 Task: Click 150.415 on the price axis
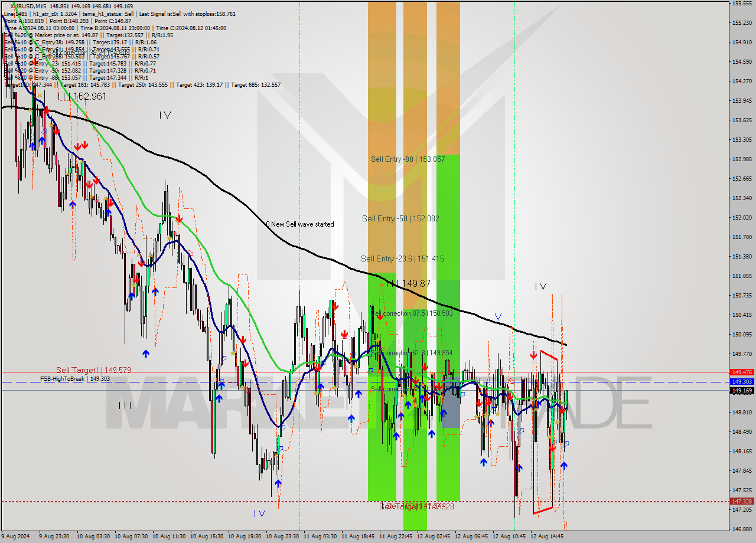[742, 315]
